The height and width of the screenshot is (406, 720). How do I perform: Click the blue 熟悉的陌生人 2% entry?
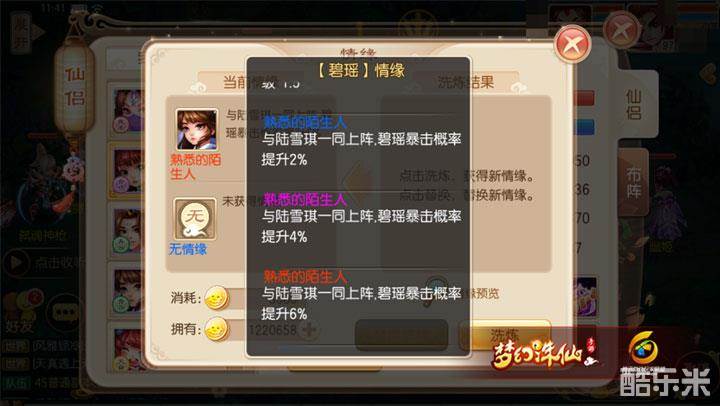(x=360, y=141)
